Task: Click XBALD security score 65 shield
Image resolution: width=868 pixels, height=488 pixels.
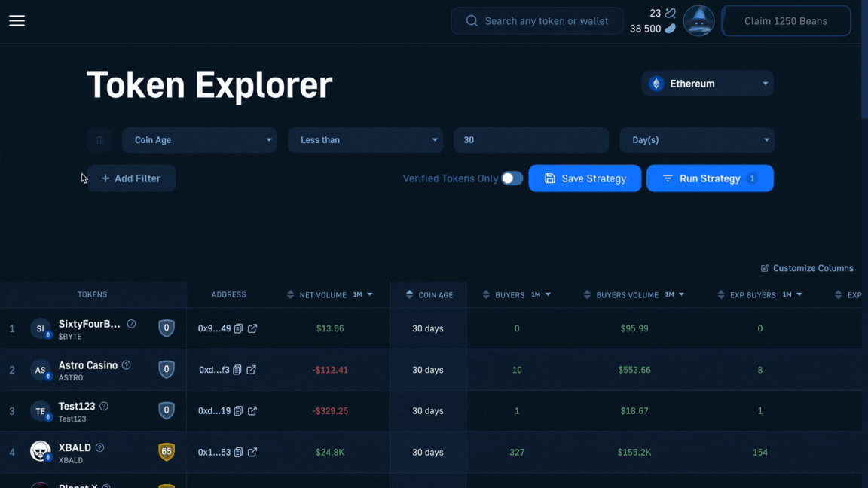Action: point(166,452)
